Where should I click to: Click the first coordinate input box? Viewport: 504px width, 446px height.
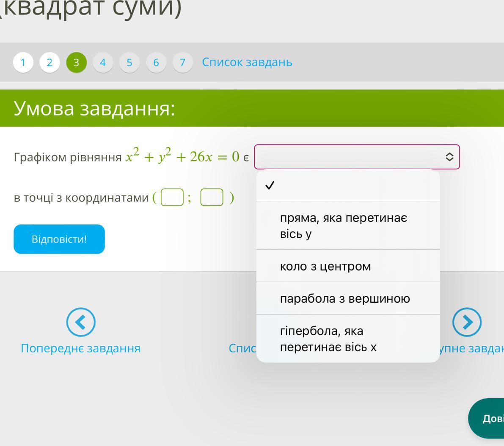tap(172, 197)
